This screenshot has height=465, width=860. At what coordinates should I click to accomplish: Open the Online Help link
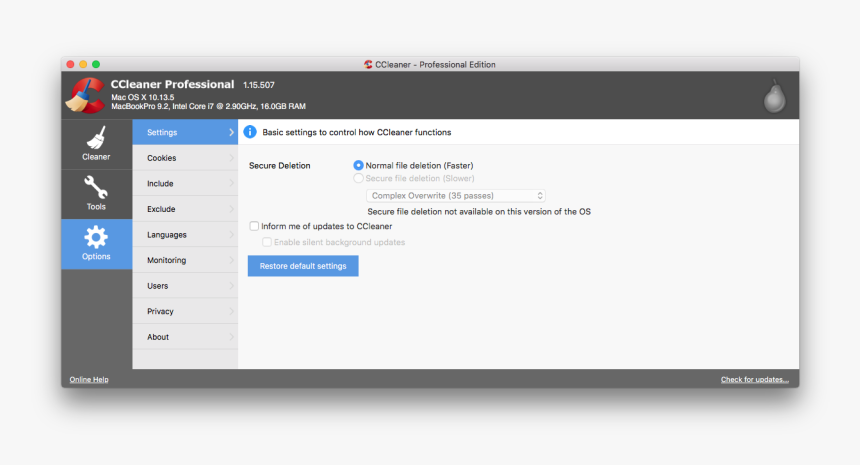click(x=89, y=380)
